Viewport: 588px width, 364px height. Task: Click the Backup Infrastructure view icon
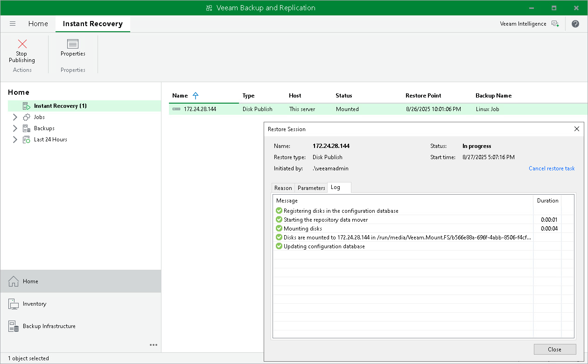(x=14, y=326)
